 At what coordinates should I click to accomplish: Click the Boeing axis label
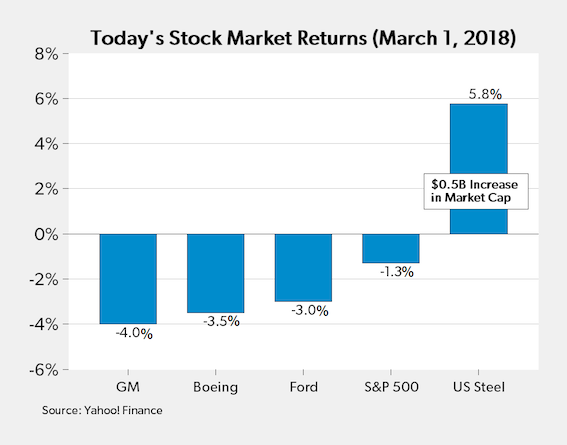[216, 388]
